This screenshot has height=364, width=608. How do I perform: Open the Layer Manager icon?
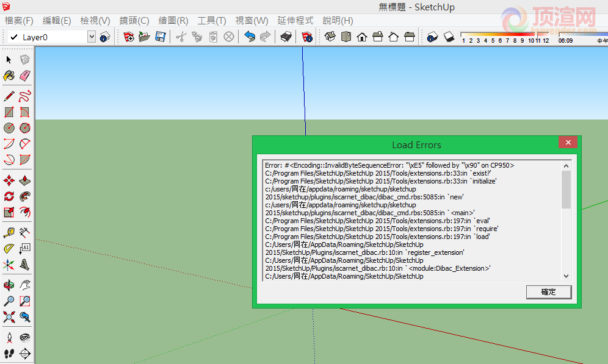coord(105,37)
